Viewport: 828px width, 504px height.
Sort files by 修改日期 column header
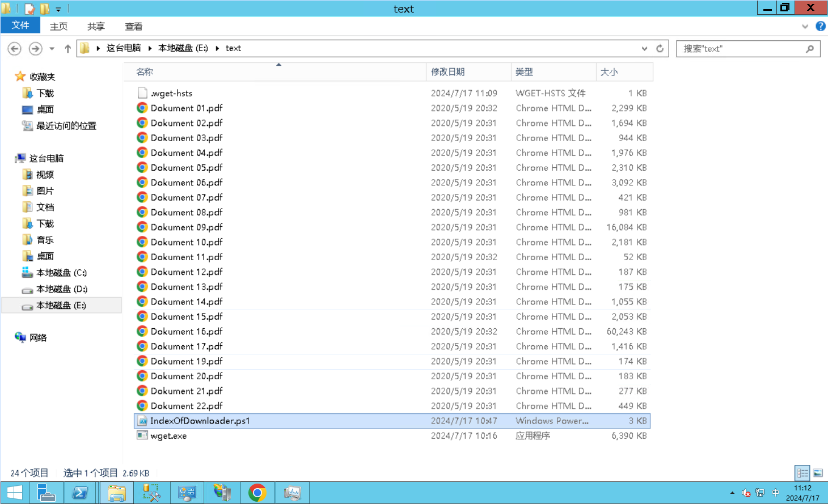[448, 72]
